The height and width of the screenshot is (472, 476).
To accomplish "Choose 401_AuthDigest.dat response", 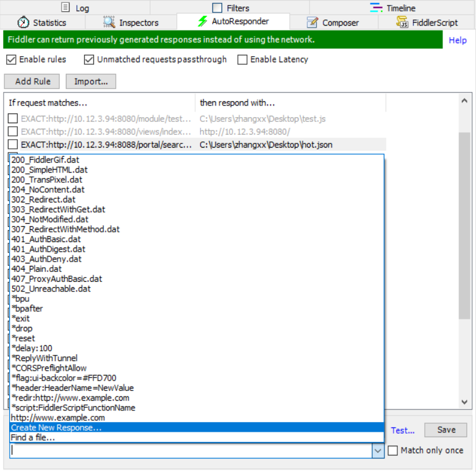I will coord(197,249).
